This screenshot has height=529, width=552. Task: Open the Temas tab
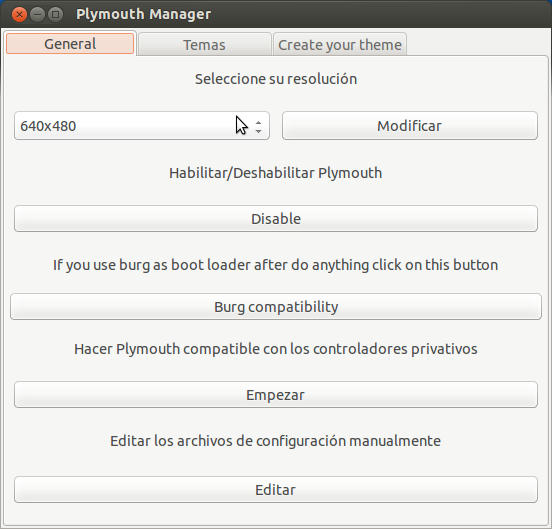(205, 44)
